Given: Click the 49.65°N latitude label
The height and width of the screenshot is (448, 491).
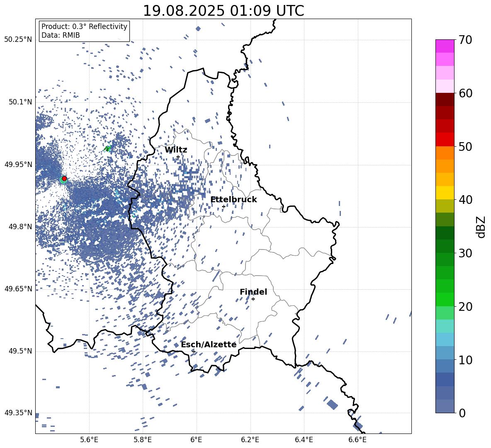Looking at the screenshot, I should point(18,289).
